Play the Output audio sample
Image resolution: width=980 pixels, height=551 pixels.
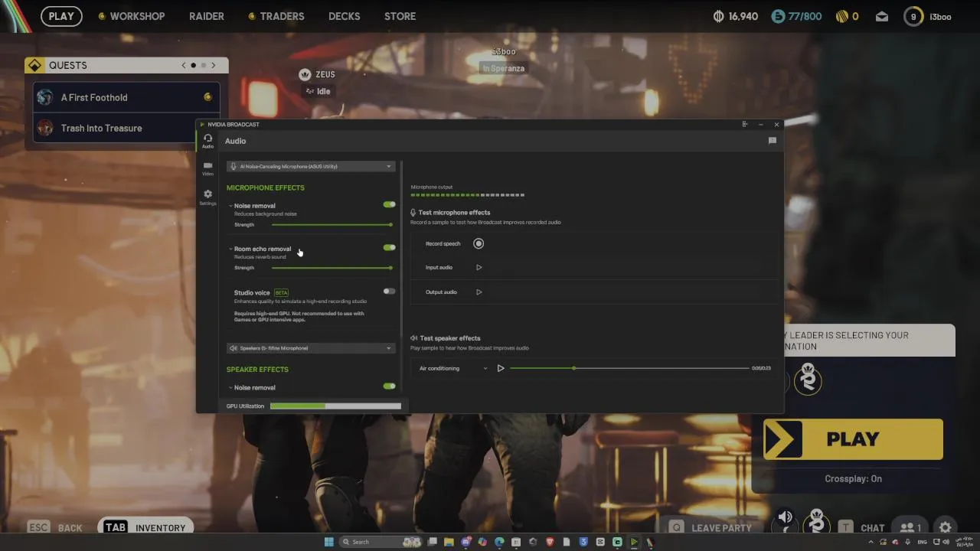[x=479, y=292]
